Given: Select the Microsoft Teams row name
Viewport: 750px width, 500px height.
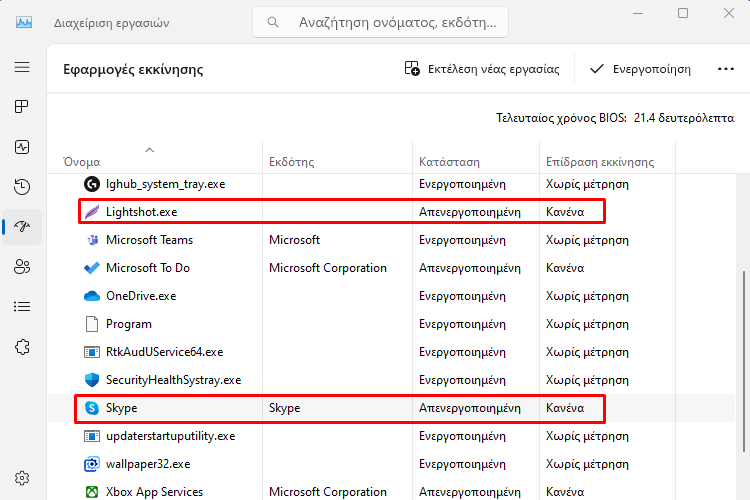Looking at the screenshot, I should point(149,240).
